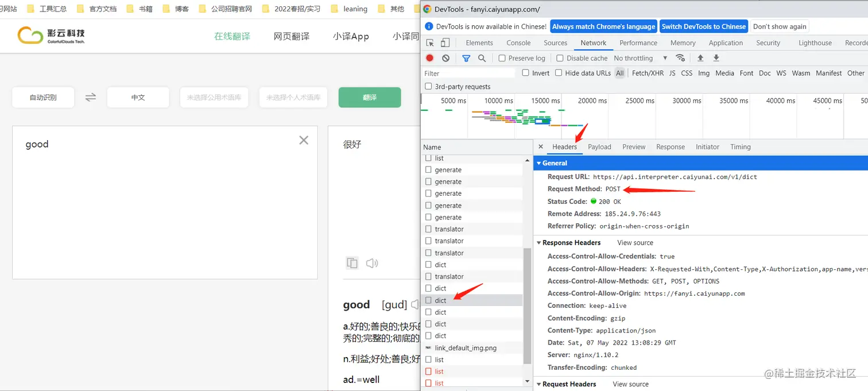The width and height of the screenshot is (868, 391).
Task: Filter requests by Fetch/XHR type
Action: click(648, 73)
